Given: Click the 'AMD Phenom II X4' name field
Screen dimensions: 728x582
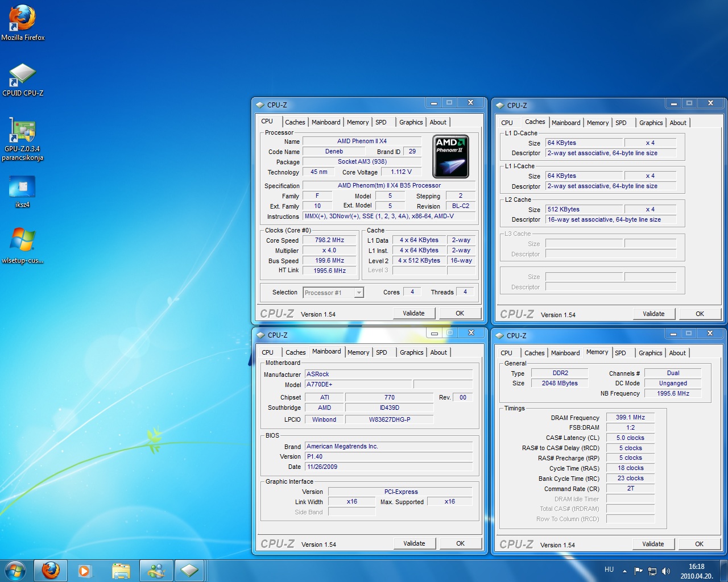Looking at the screenshot, I should [x=362, y=141].
